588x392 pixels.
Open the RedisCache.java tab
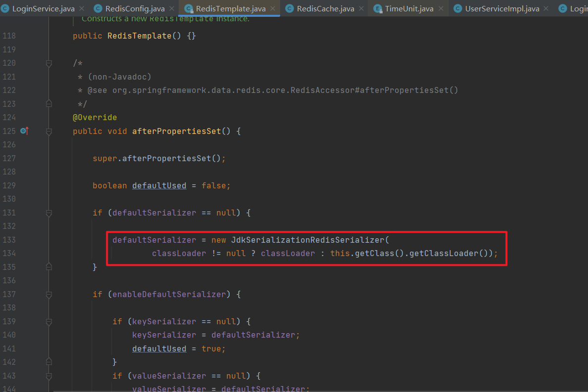tap(326, 8)
